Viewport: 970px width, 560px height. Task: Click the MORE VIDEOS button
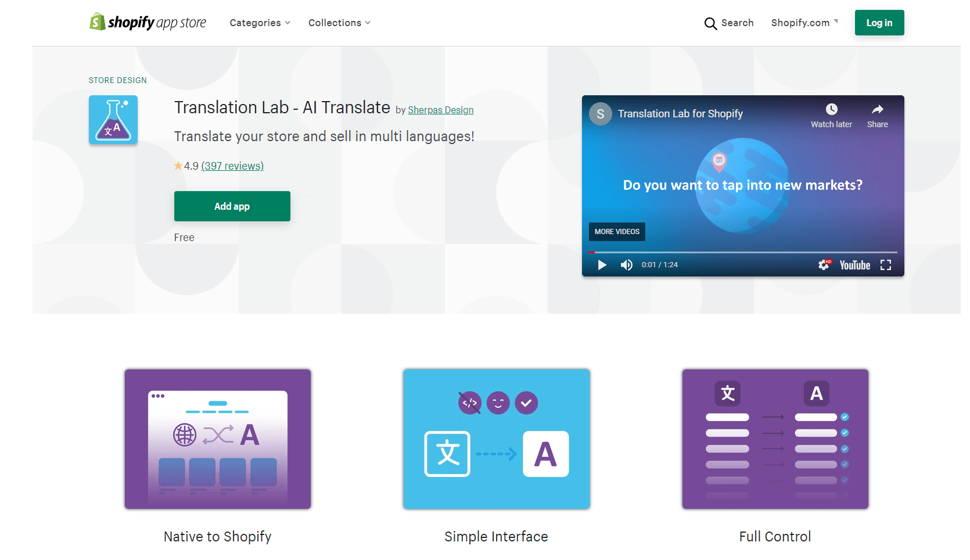click(x=617, y=232)
